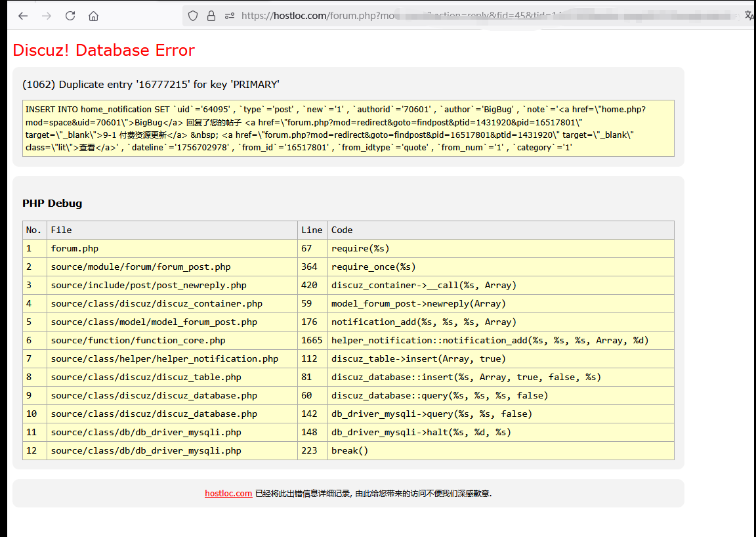Click line number 223 cell
The image size is (756, 537).
coord(312,450)
